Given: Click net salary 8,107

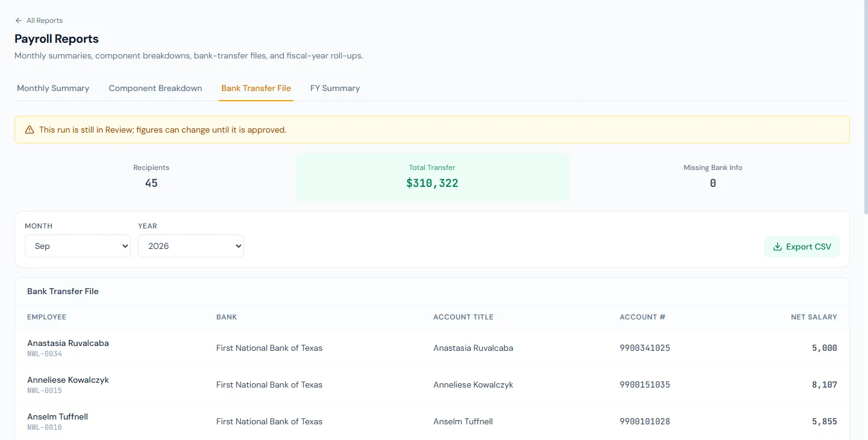Looking at the screenshot, I should pyautogui.click(x=825, y=385).
